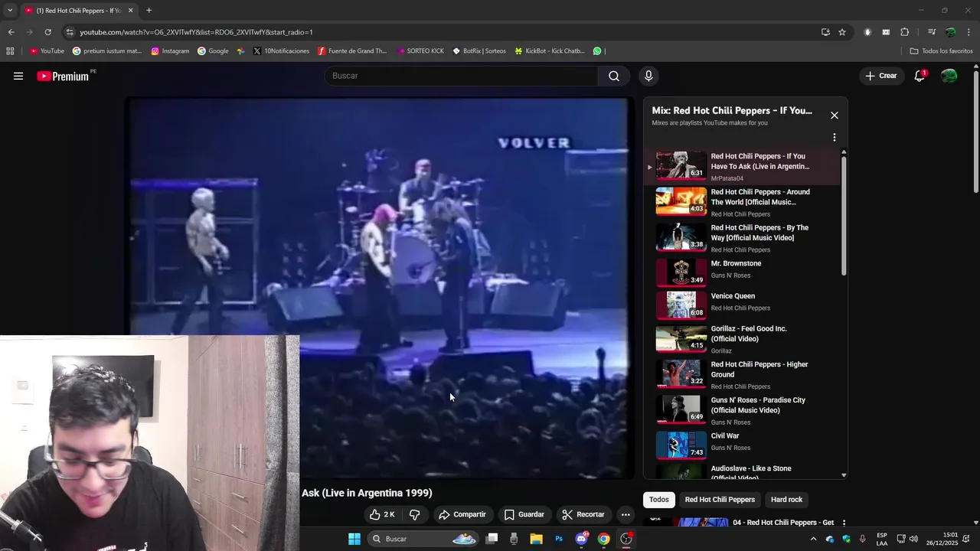Open File Explorer from the taskbar
This screenshot has width=980, height=551.
[x=536, y=539]
